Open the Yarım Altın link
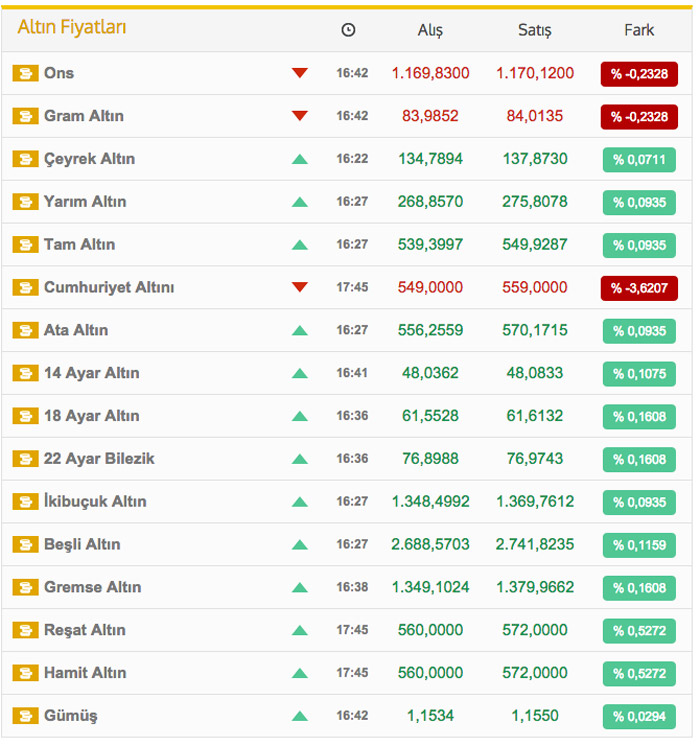The width and height of the screenshot is (700, 746). pos(85,202)
